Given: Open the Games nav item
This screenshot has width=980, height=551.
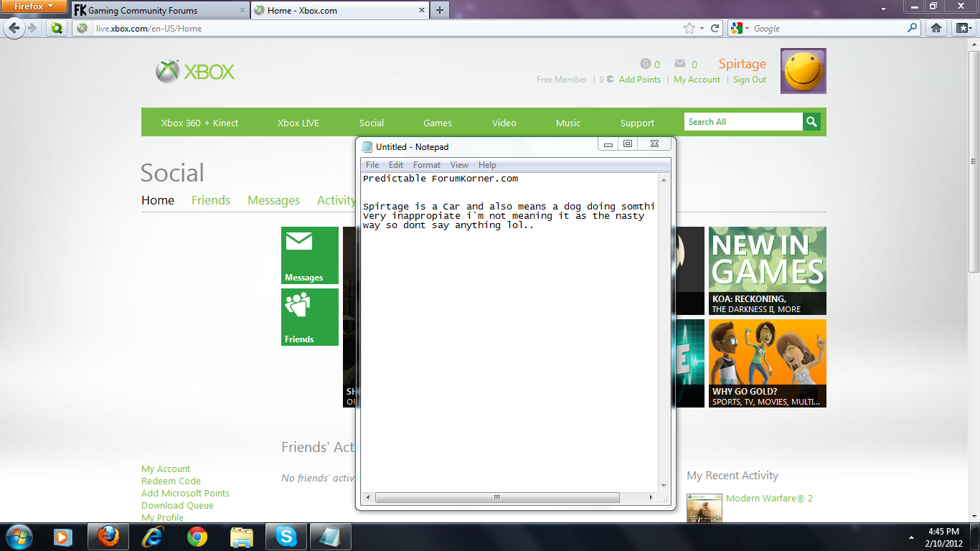Looking at the screenshot, I should pyautogui.click(x=438, y=123).
